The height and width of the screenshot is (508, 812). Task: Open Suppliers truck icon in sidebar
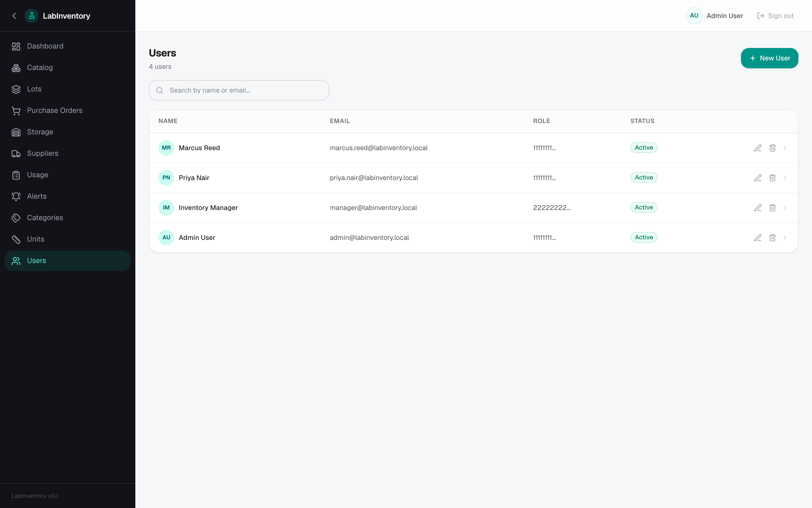pyautogui.click(x=16, y=154)
